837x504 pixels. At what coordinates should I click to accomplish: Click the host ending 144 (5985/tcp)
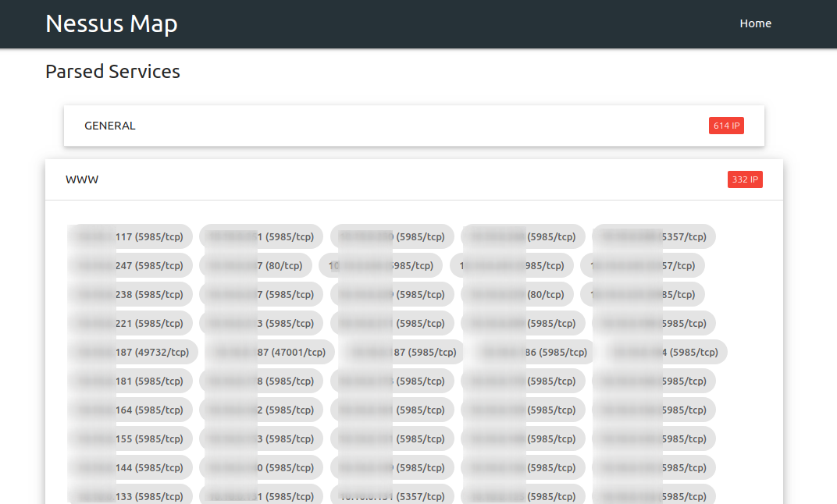[x=130, y=467]
